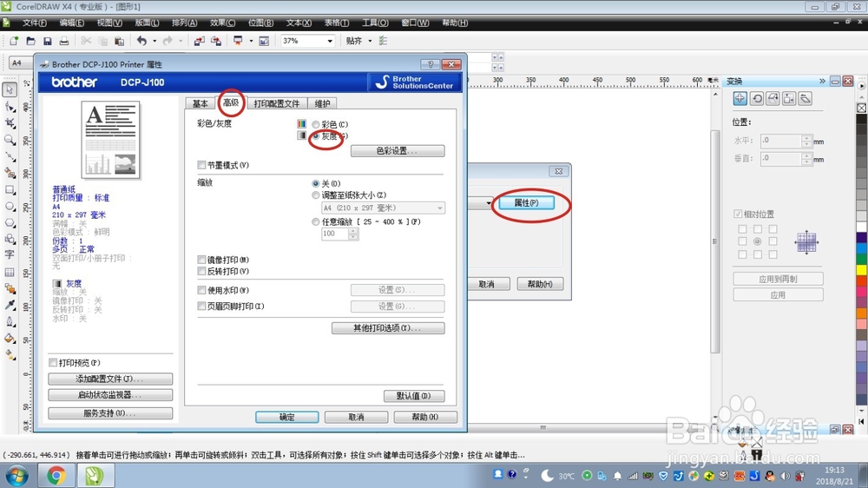Enable 反转打印 reverse print checkbox
Screen dimensions: 868x488
click(x=201, y=271)
